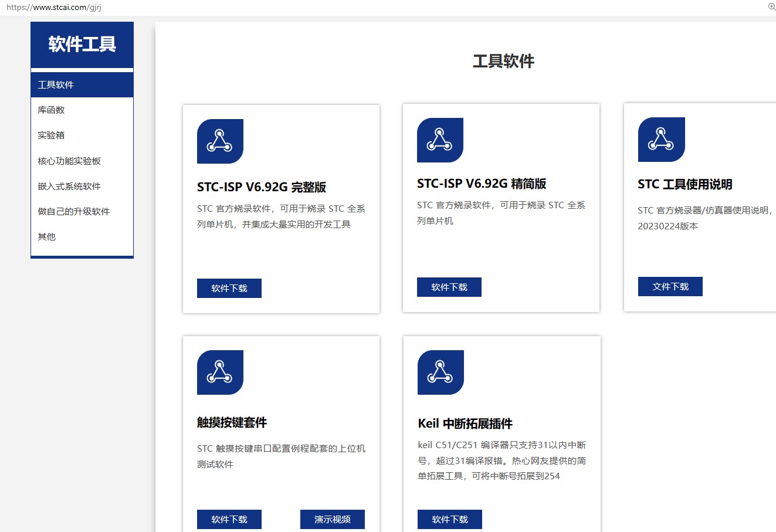Image resolution: width=776 pixels, height=532 pixels.
Task: Download STC-ISP V6.92G 完整版 via 软件下载
Action: click(x=229, y=288)
